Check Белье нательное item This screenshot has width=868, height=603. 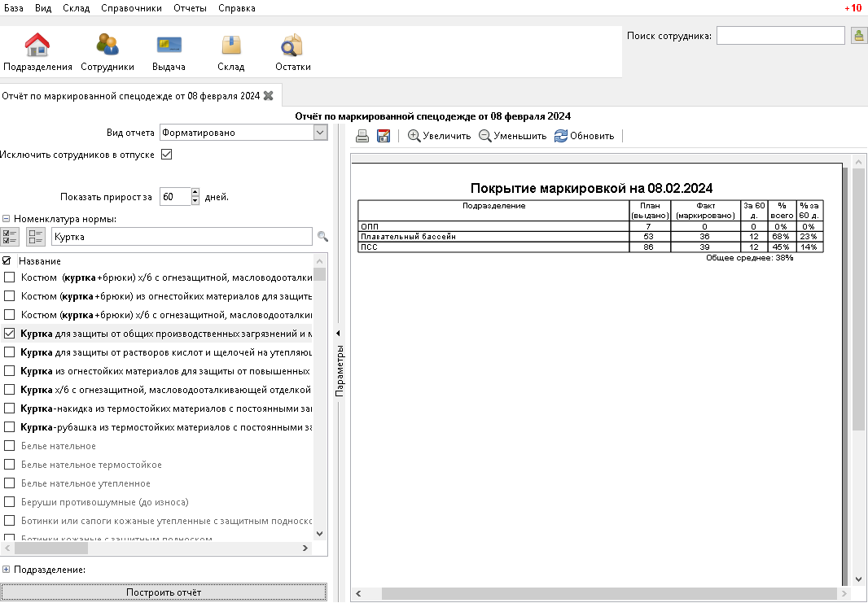point(10,446)
